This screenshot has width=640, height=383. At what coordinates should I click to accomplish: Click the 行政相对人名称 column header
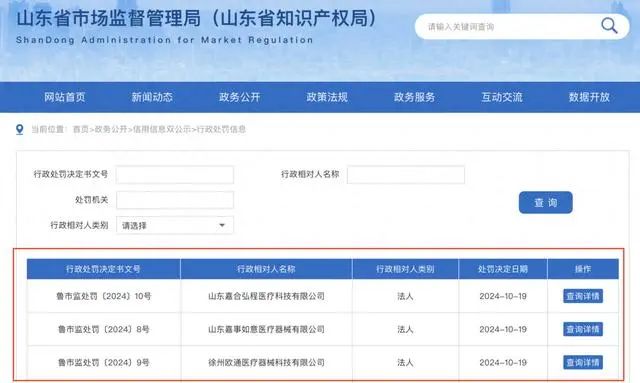coord(266,269)
